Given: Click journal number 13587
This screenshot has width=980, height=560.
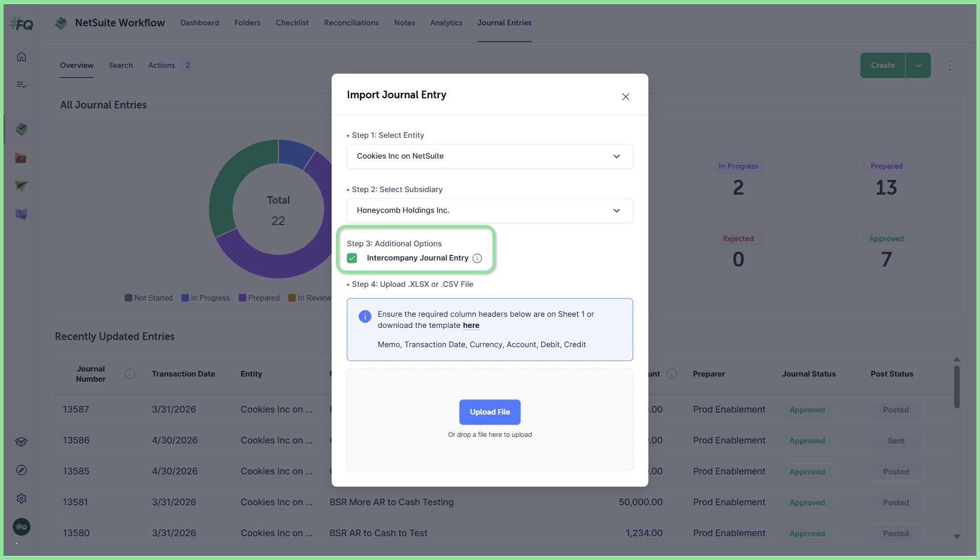Looking at the screenshot, I should coord(76,409).
